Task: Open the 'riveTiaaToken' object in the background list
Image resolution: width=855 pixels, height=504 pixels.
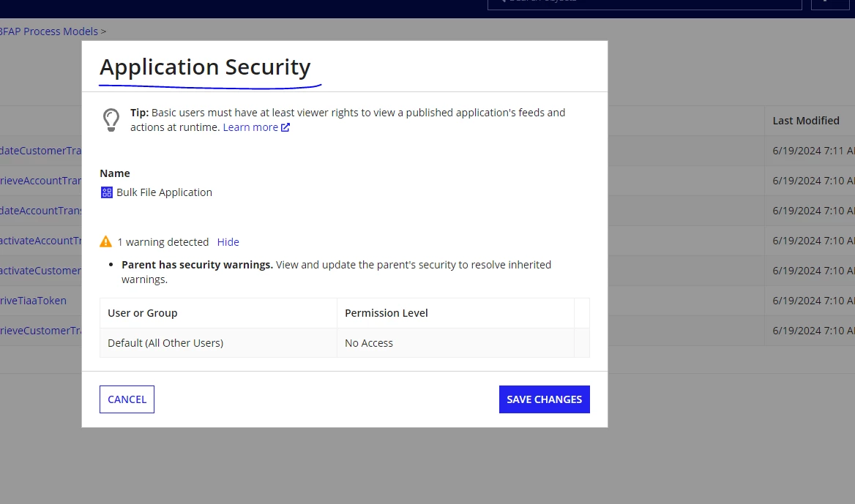Action: click(x=33, y=301)
